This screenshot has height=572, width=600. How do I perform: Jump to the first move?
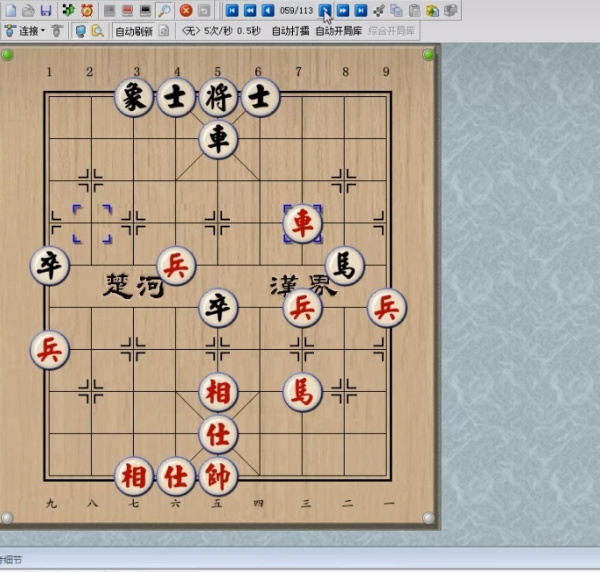point(232,10)
